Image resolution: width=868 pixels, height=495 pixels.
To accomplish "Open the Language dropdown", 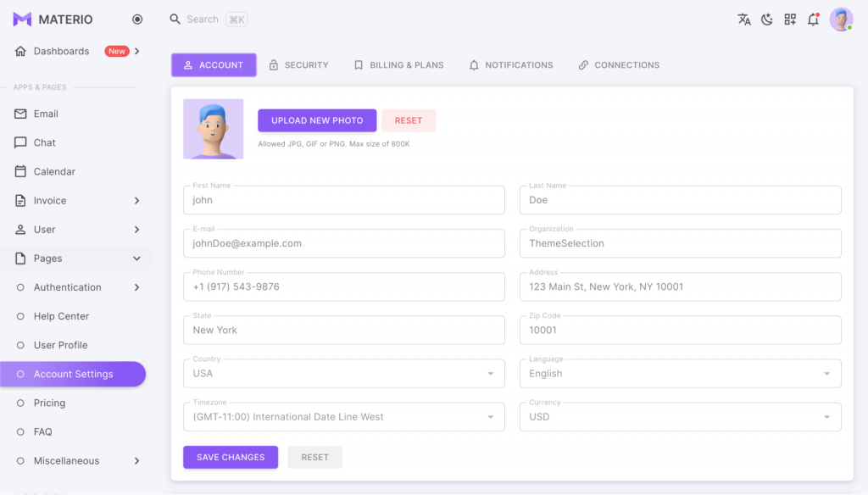I will tap(681, 373).
